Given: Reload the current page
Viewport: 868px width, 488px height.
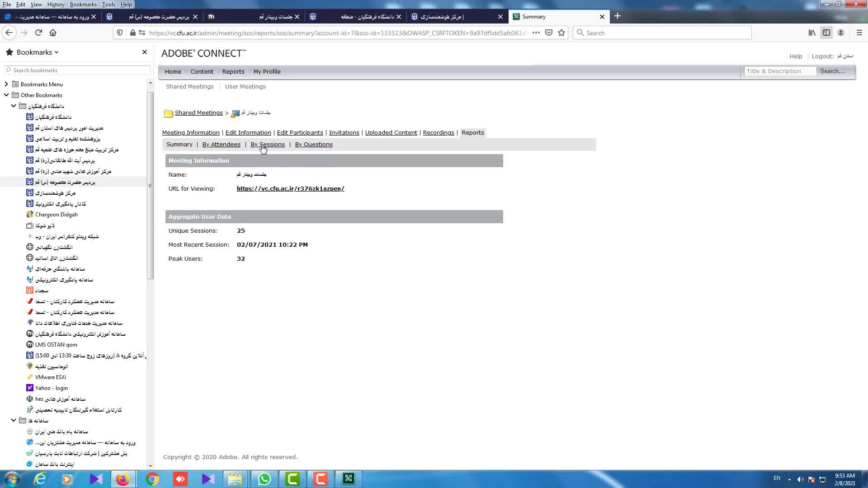Looking at the screenshot, I should 38,33.
